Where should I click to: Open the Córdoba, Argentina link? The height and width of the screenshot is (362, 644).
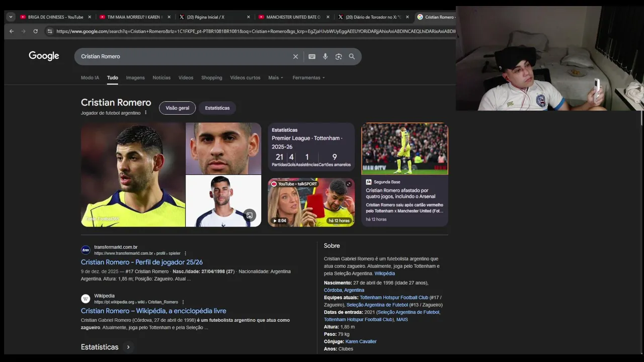(344, 290)
